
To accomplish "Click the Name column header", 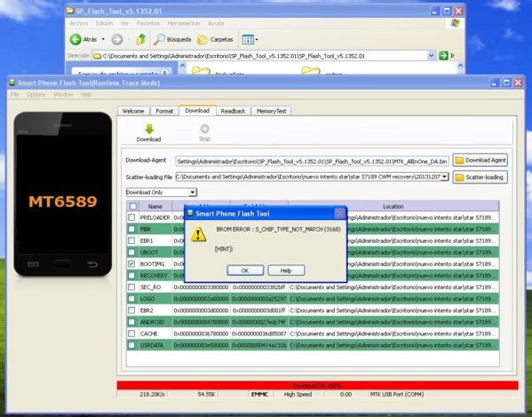I will click(x=155, y=206).
